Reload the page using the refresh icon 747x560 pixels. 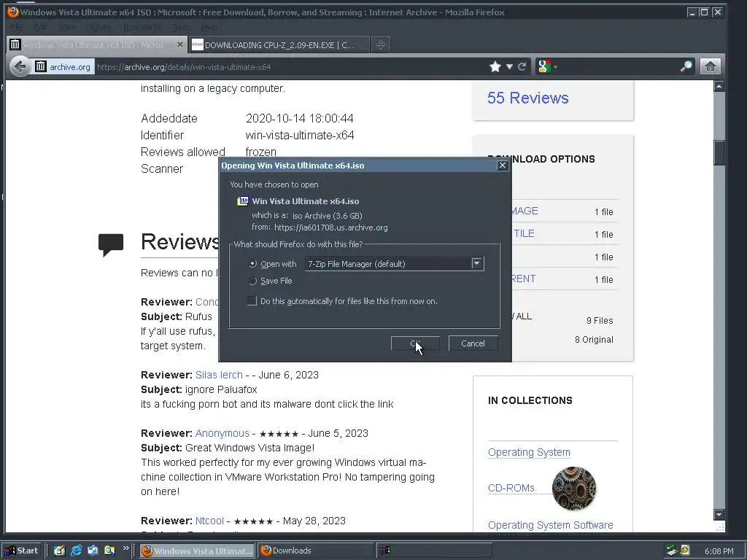click(522, 66)
